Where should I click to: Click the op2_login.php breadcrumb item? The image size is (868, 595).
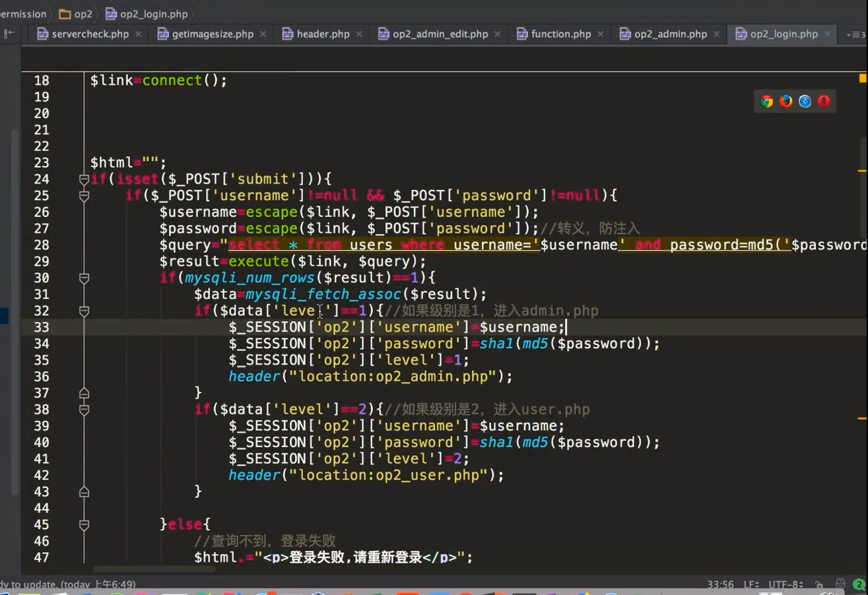tap(147, 14)
